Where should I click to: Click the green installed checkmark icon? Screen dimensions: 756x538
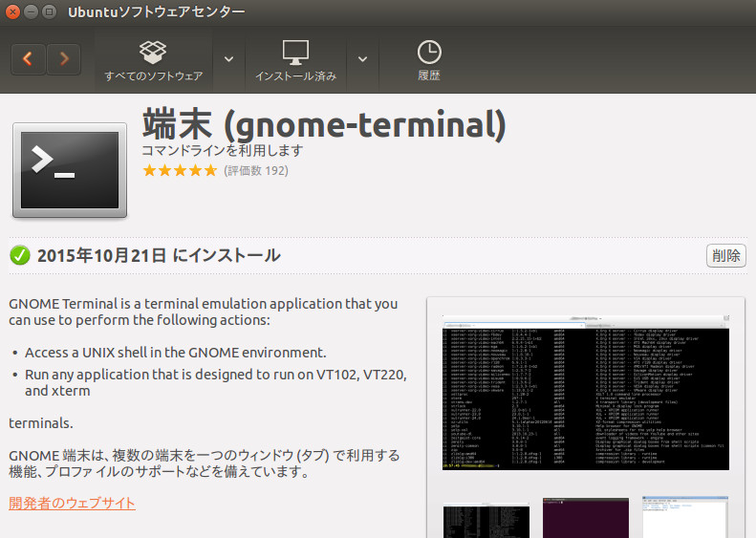(x=20, y=255)
